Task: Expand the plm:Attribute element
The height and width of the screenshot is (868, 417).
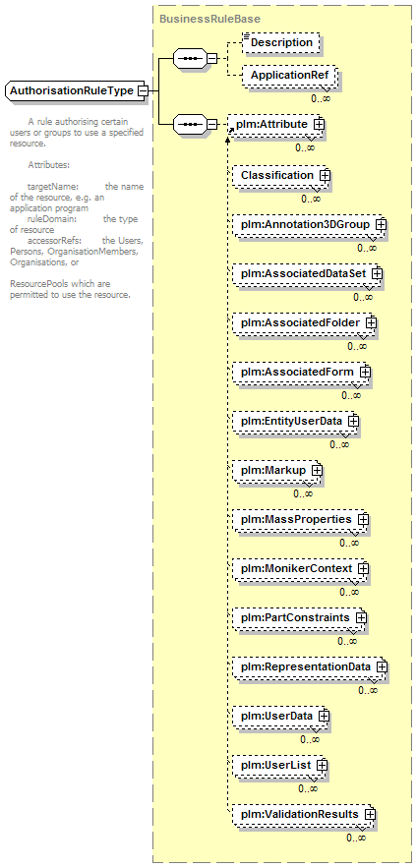Action: [x=319, y=125]
